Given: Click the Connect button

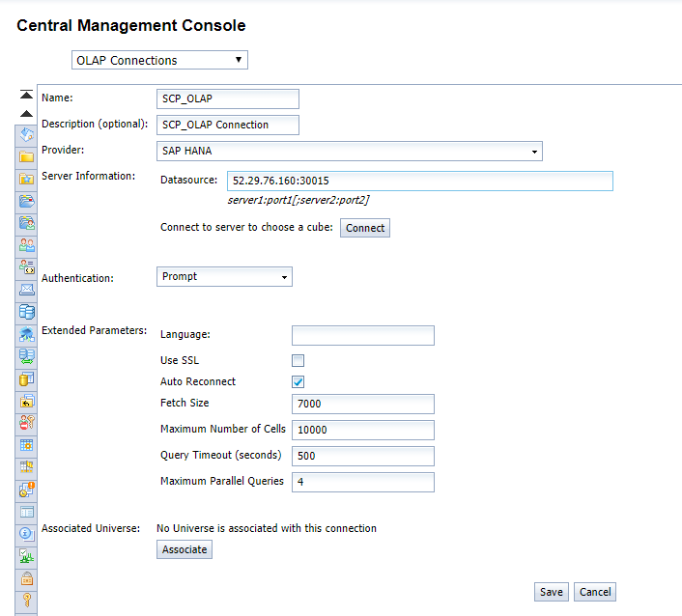Looking at the screenshot, I should pos(365,228).
